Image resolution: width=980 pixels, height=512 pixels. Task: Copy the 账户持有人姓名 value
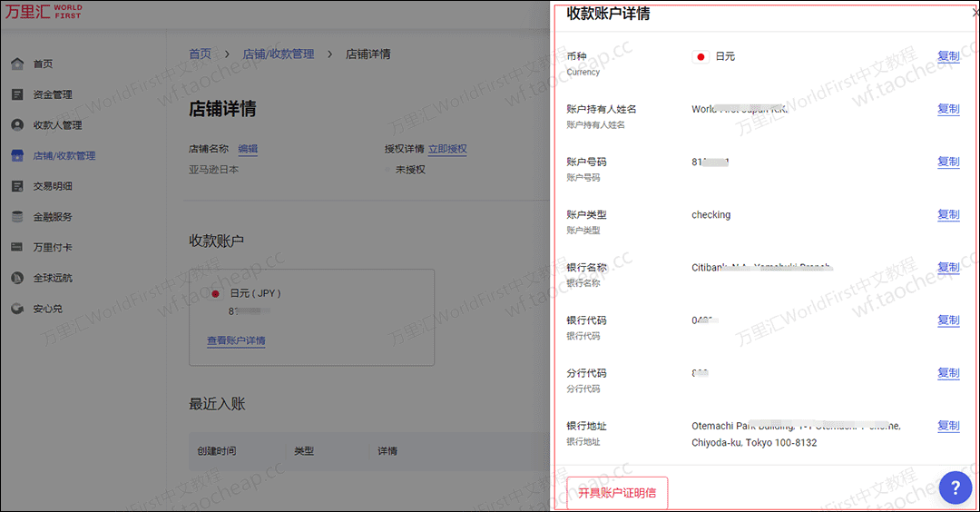tap(948, 109)
